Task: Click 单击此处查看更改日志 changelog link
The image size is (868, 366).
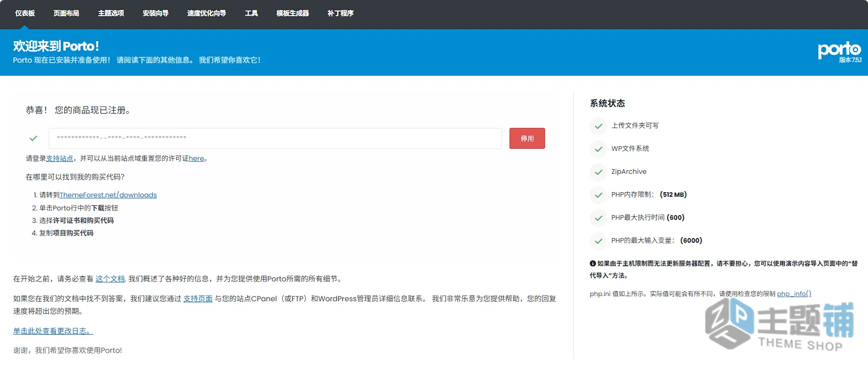Action: tap(53, 331)
